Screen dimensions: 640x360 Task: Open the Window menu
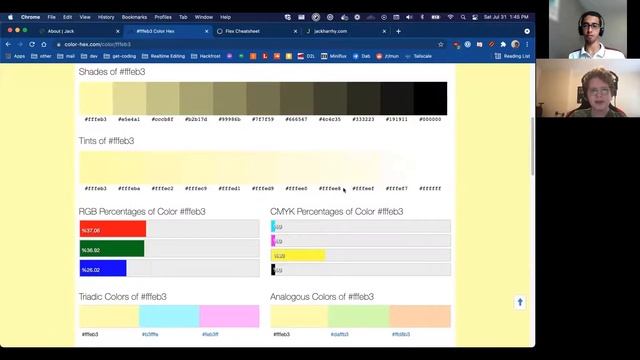click(x=204, y=17)
